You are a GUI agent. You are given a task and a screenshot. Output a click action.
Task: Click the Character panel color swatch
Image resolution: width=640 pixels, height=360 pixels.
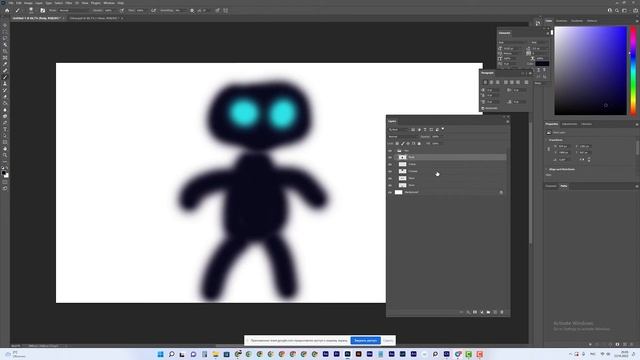pos(542,64)
